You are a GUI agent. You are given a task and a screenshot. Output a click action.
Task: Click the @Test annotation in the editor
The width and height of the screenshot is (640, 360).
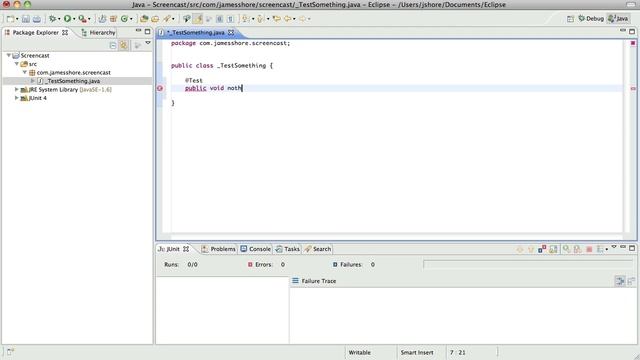coord(193,80)
